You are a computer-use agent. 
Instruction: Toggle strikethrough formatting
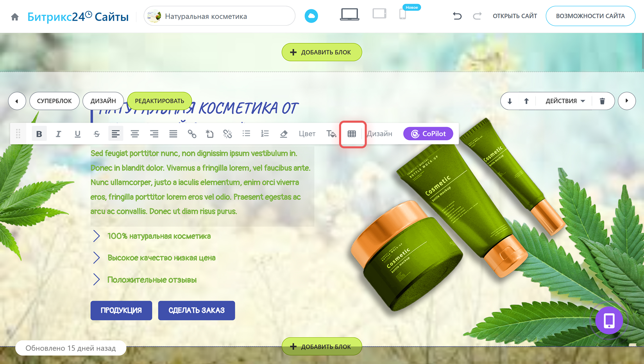click(x=97, y=134)
